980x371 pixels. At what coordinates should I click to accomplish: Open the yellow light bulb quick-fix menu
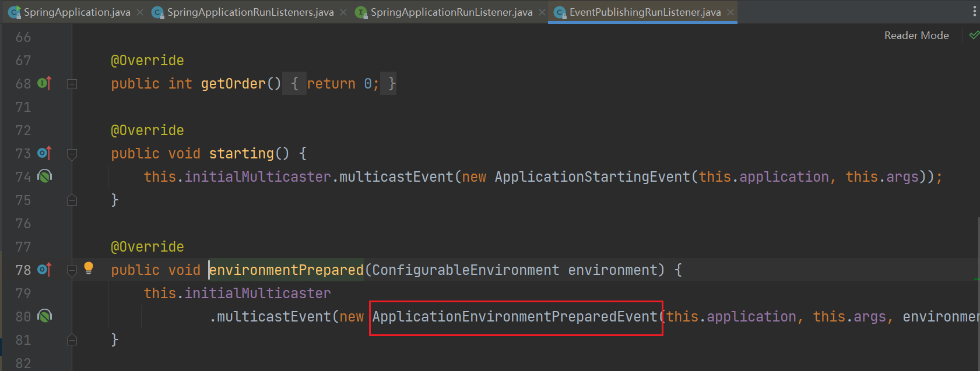point(89,268)
